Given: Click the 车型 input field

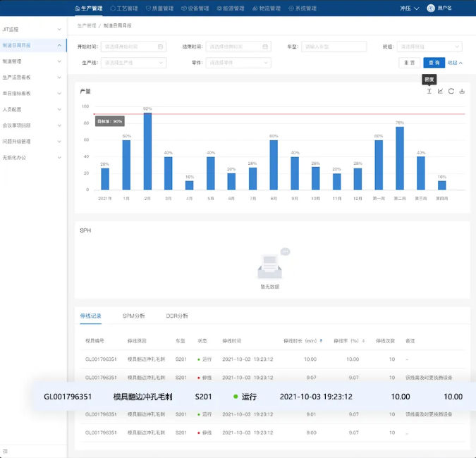Looking at the screenshot, I should point(334,47).
